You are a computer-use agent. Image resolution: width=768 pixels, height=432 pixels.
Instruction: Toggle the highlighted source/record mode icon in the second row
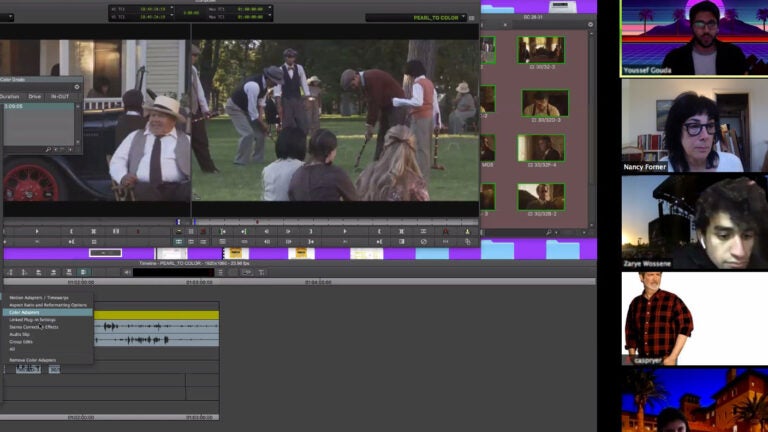[x=179, y=241]
